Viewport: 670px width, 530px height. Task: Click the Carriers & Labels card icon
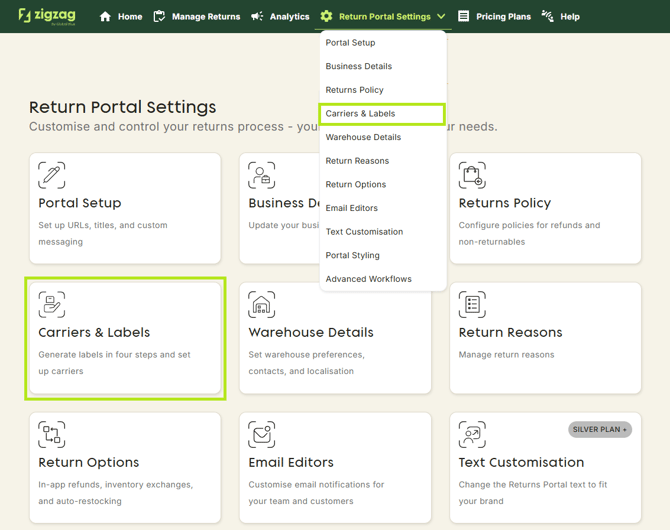[52, 304]
